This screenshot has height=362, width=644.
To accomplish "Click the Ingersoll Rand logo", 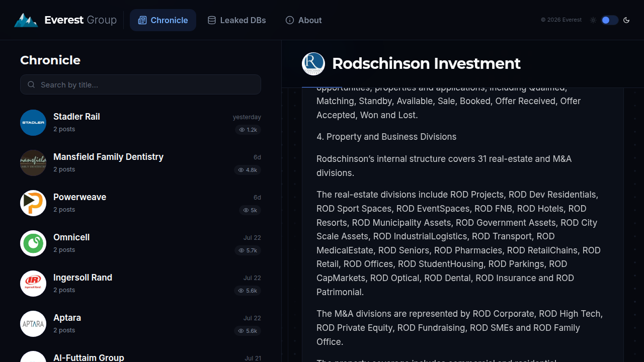I will [x=33, y=284].
